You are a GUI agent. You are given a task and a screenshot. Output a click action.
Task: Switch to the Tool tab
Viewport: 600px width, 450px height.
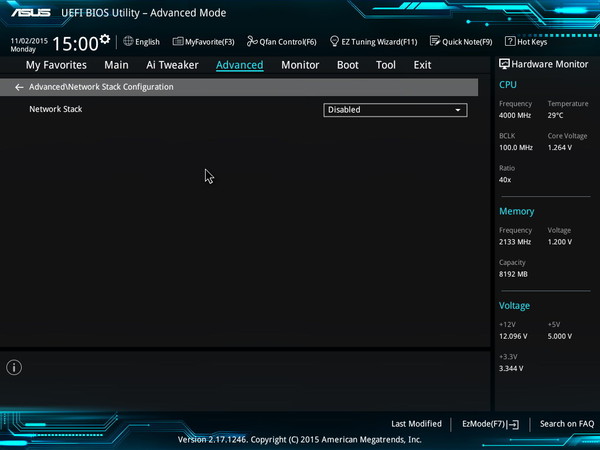pyautogui.click(x=386, y=65)
